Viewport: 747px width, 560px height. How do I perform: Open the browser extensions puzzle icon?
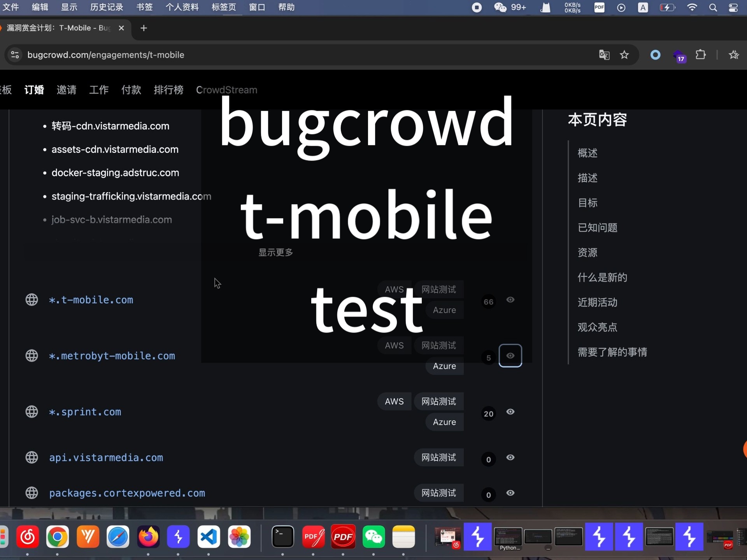[x=700, y=55]
